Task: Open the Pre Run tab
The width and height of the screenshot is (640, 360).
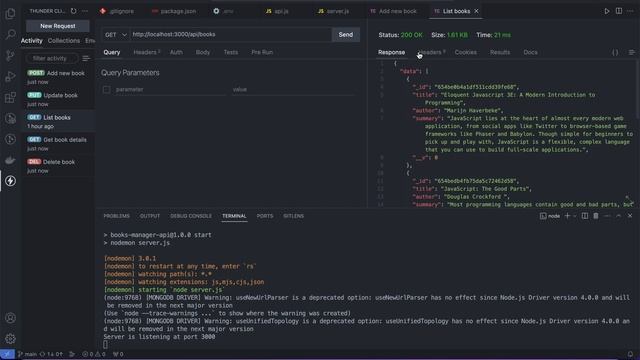Action: tap(262, 52)
